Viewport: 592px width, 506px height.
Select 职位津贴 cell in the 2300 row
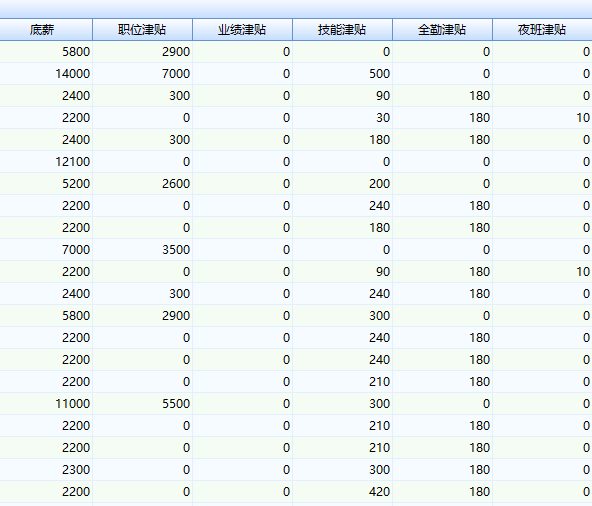tap(142, 470)
